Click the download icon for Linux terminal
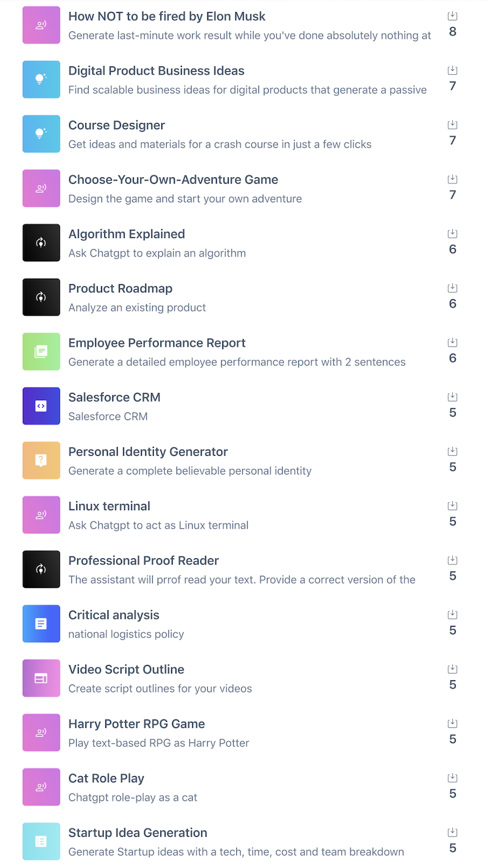This screenshot has width=488, height=868. [x=452, y=506]
